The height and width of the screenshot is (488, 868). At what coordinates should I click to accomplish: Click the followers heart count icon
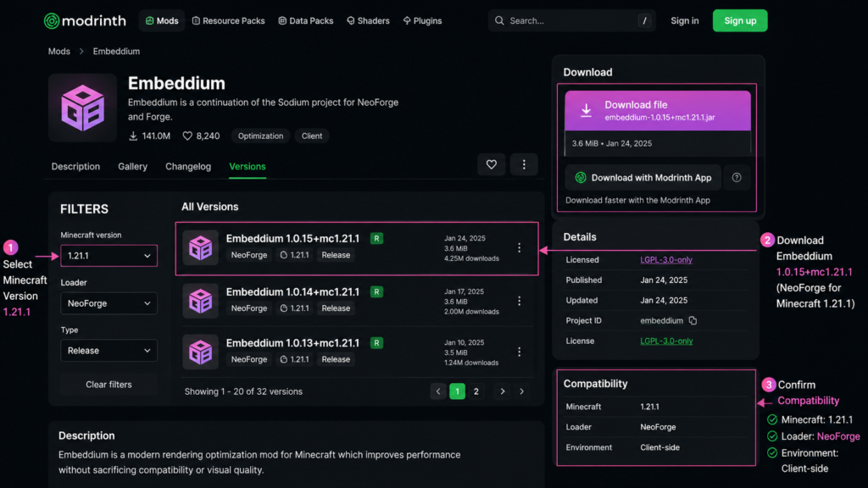187,136
